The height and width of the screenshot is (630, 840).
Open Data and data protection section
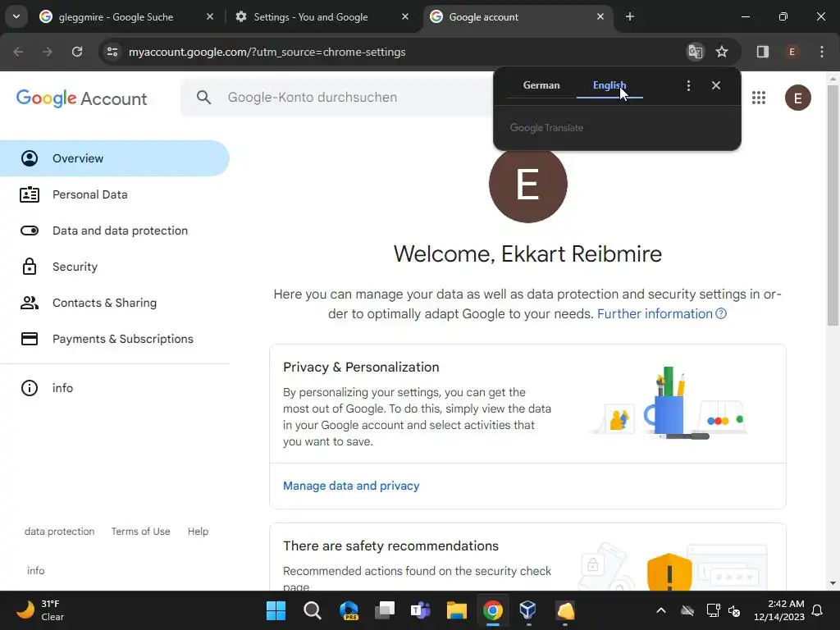click(115, 231)
